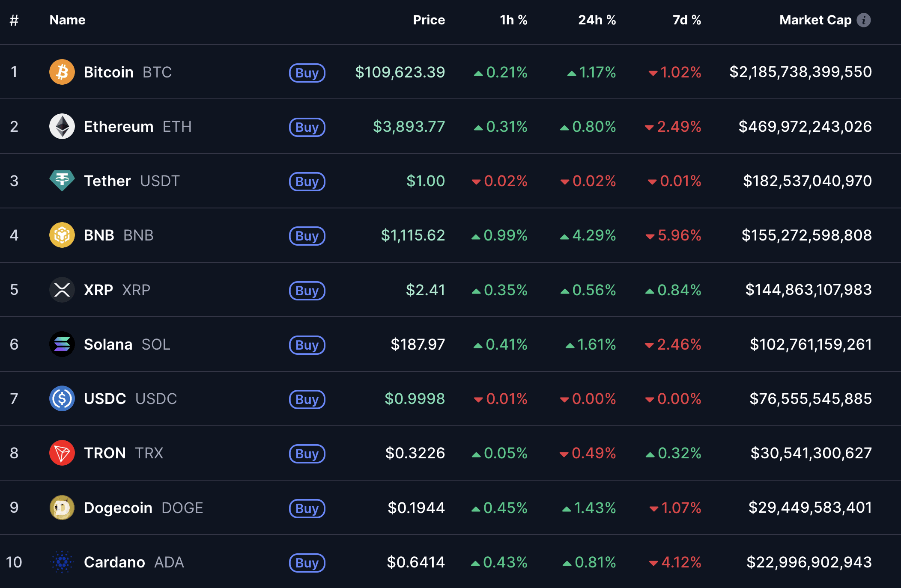Sort the table by Price column

pyautogui.click(x=429, y=20)
